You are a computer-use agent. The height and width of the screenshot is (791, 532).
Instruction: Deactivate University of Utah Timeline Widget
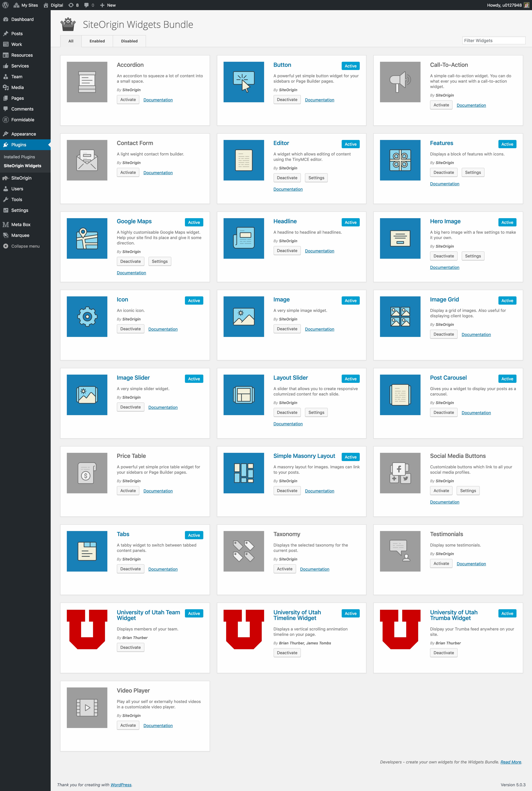[287, 653]
